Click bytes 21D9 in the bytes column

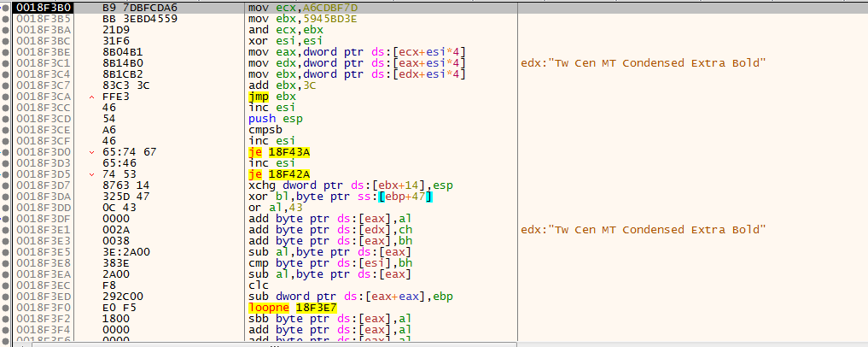point(114,30)
